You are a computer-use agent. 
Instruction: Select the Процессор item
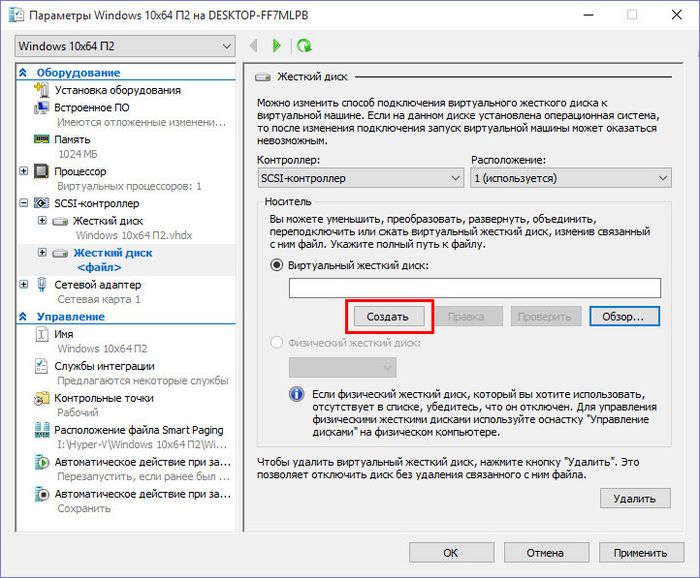click(80, 171)
